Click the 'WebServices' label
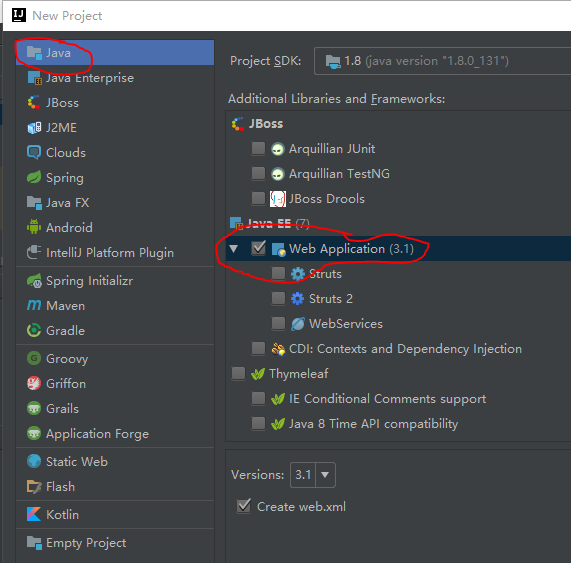This screenshot has height=563, width=571. pyautogui.click(x=346, y=324)
